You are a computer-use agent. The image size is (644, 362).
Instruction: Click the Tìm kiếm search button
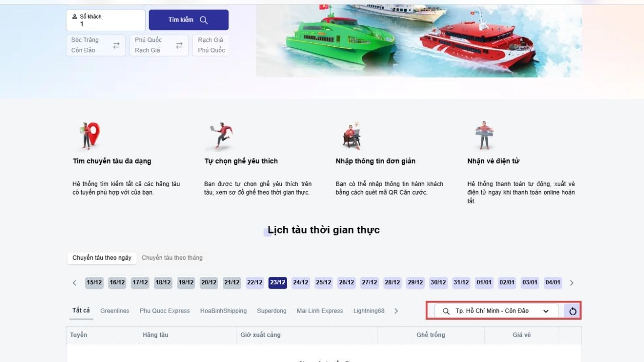click(x=188, y=20)
